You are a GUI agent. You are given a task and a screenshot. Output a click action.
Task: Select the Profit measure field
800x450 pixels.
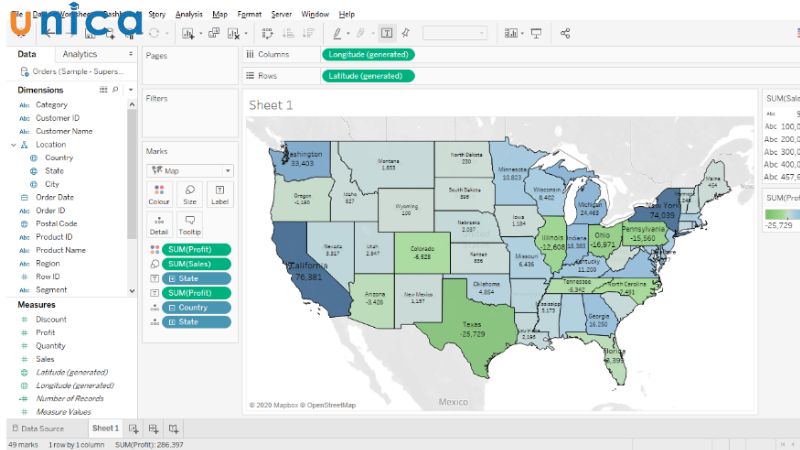point(46,333)
